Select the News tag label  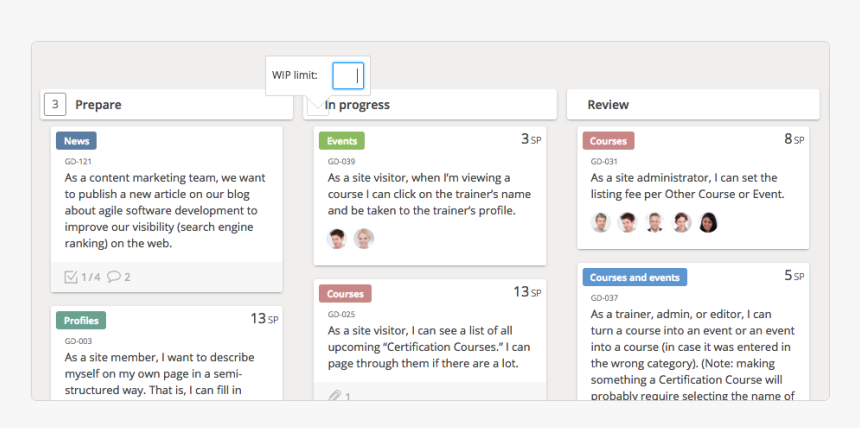76,141
